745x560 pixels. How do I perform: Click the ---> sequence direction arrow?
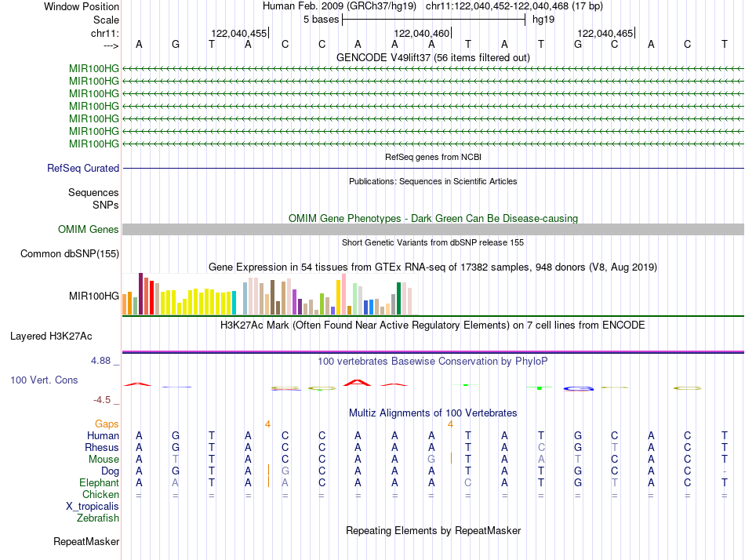click(111, 45)
